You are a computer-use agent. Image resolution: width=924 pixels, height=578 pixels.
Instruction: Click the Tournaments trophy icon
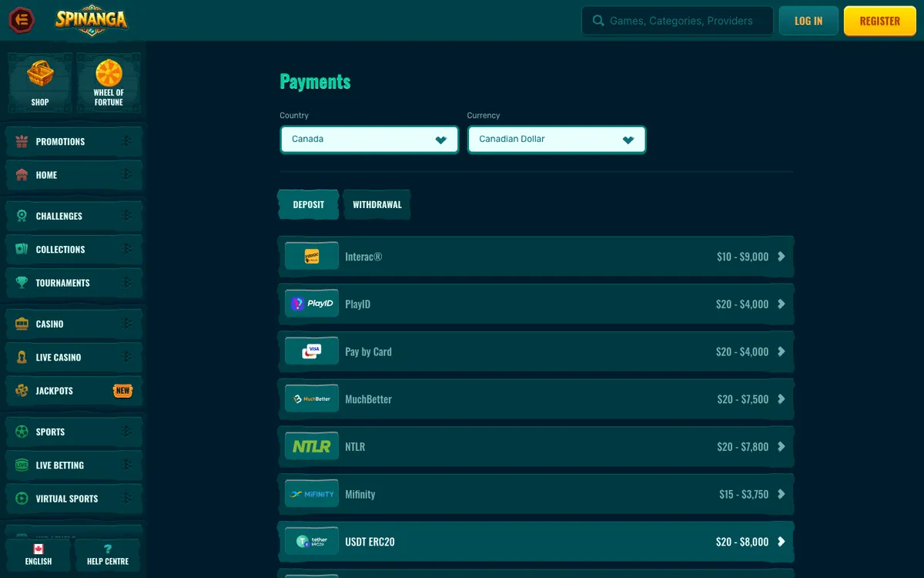click(x=22, y=283)
